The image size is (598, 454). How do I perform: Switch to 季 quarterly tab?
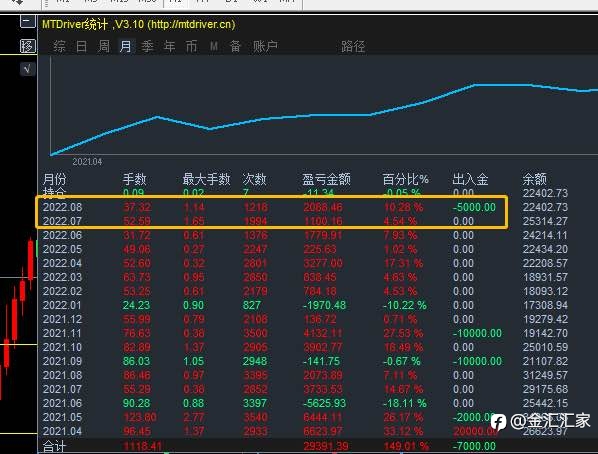pyautogui.click(x=148, y=47)
